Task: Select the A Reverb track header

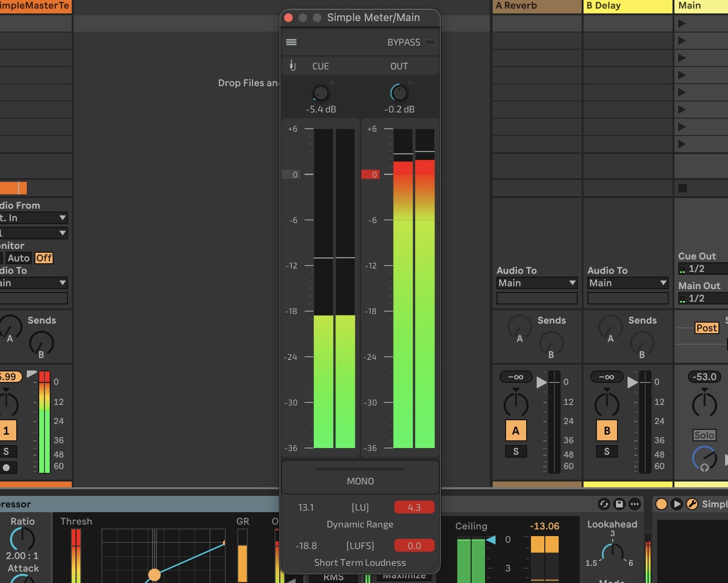Action: coord(537,6)
